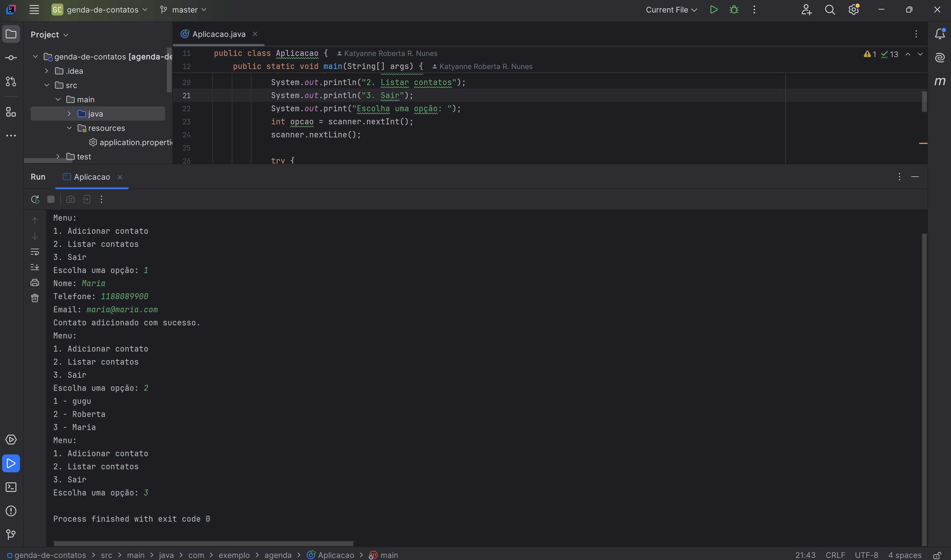Open the Pull Requests tool window

point(11,81)
